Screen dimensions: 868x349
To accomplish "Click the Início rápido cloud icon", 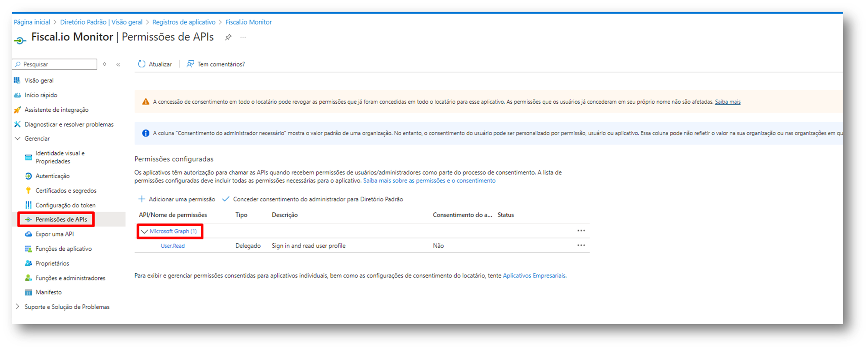I will click(x=17, y=95).
